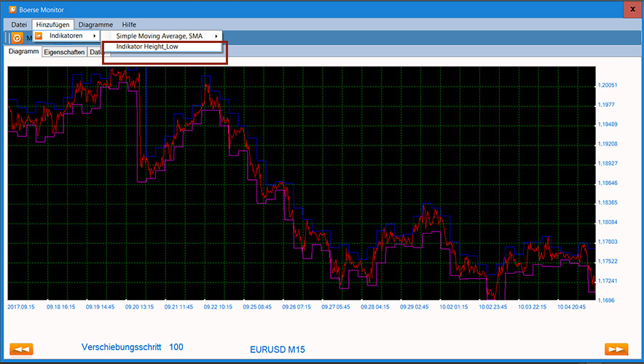Click the Hinzufügen menu
Viewport: 644px width, 364px height.
pyautogui.click(x=52, y=25)
